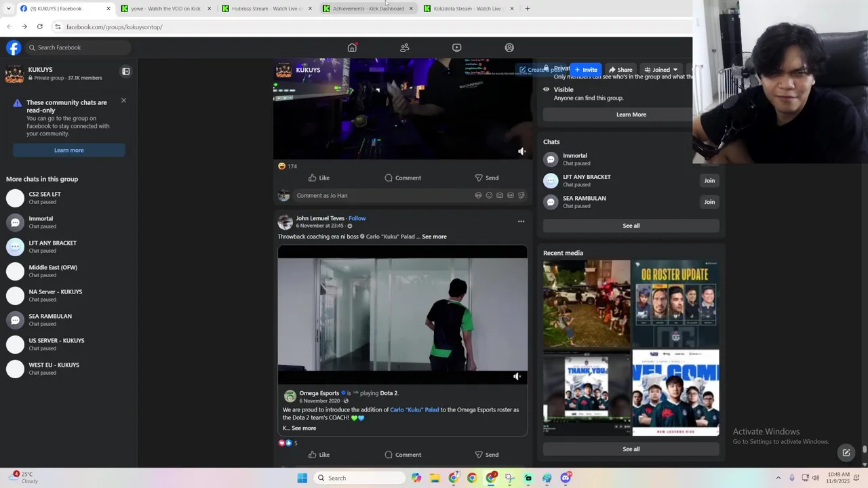Switch to the Kokzdota Stream tab
This screenshot has height=488, width=868.
469,8
